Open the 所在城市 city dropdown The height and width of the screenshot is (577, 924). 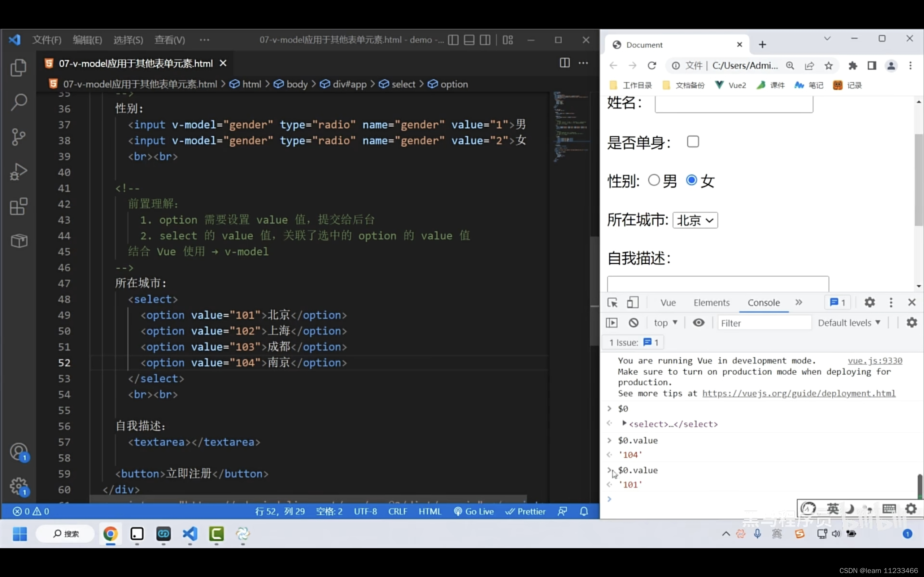click(x=695, y=220)
